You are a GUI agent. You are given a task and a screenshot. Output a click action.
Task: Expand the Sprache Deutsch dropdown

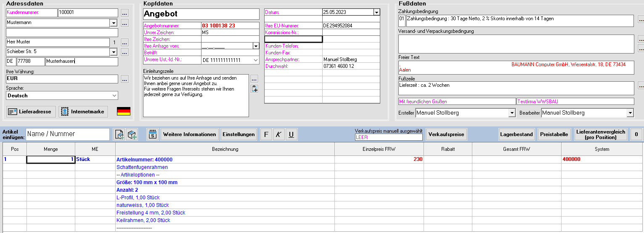pos(114,96)
